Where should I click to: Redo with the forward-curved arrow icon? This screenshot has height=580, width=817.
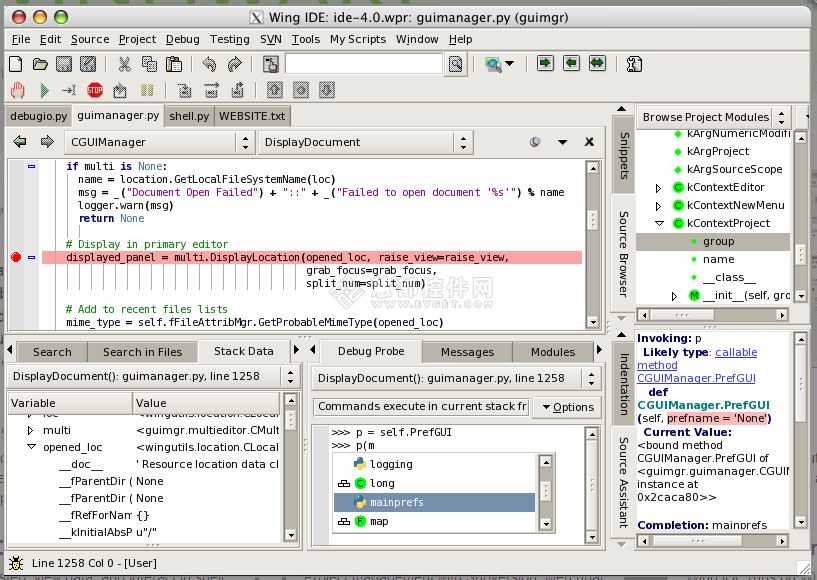(x=235, y=64)
